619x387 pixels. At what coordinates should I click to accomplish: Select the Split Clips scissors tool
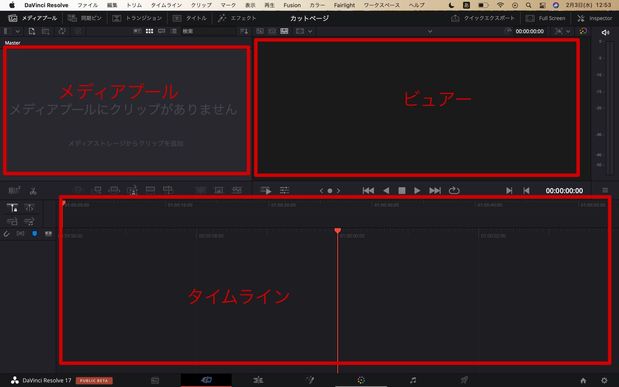coord(34,191)
